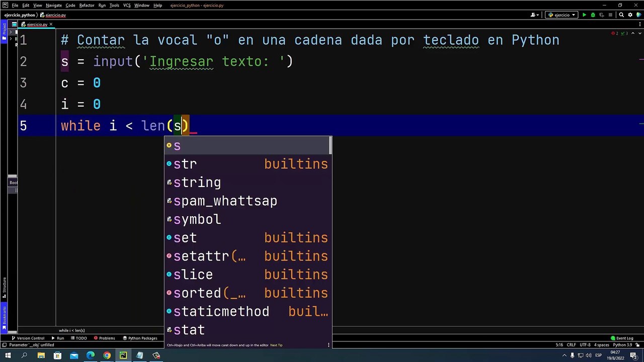
Task: Open the View menu
Action: pyautogui.click(x=38, y=5)
